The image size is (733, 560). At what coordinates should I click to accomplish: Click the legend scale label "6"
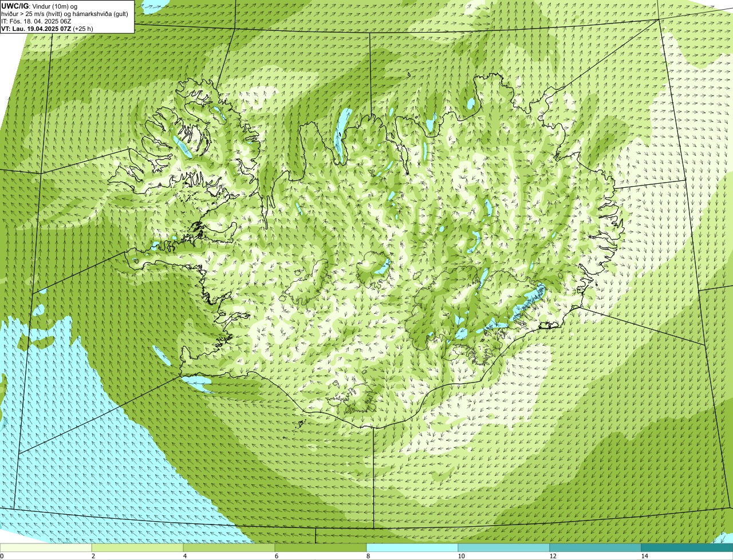click(x=276, y=556)
